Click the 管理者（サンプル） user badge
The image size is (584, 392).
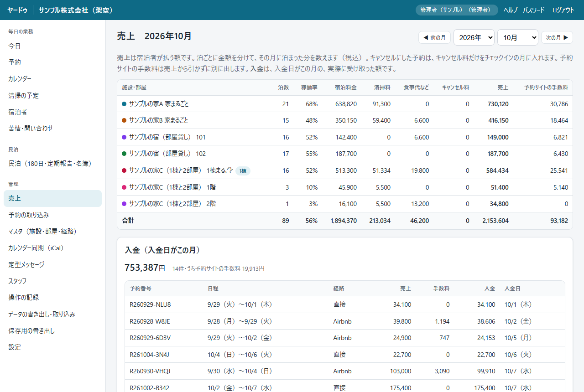tap(457, 10)
